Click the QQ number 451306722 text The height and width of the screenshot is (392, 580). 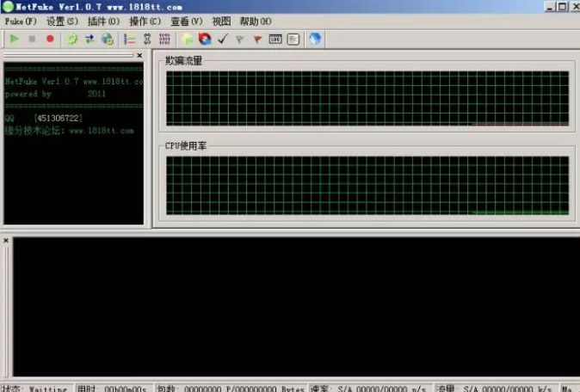click(x=58, y=119)
